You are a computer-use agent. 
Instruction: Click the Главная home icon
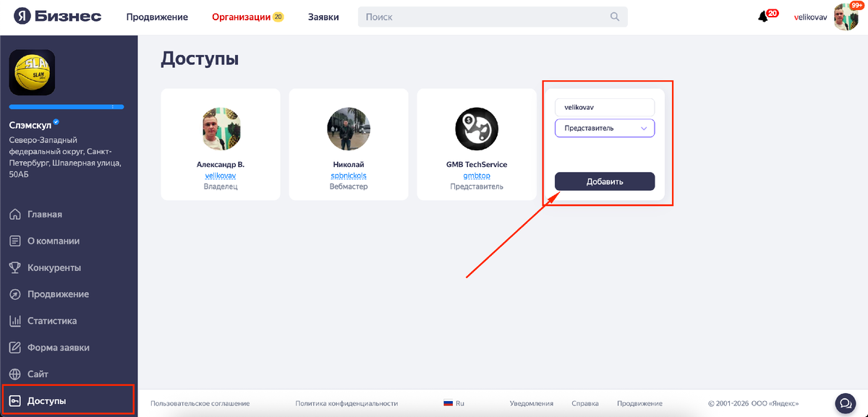(x=14, y=215)
